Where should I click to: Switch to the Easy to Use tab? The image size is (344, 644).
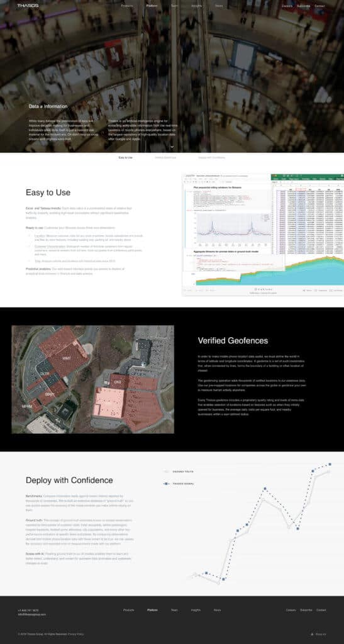(x=126, y=157)
